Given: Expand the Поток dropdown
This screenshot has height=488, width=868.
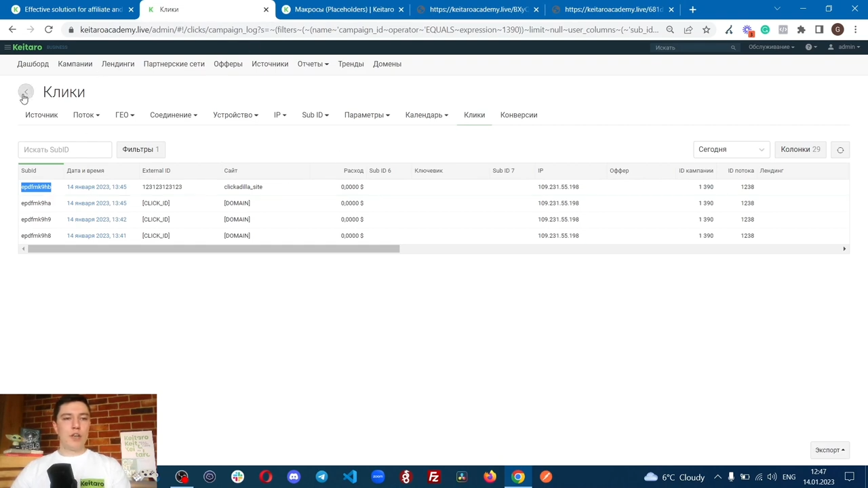Looking at the screenshot, I should [x=86, y=115].
